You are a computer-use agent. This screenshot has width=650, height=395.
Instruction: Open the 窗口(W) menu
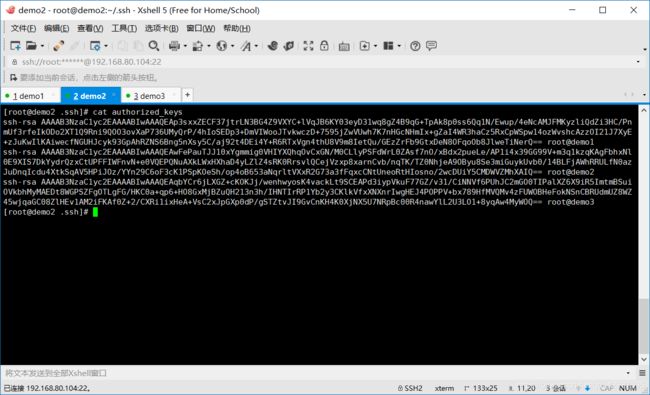(x=201, y=28)
